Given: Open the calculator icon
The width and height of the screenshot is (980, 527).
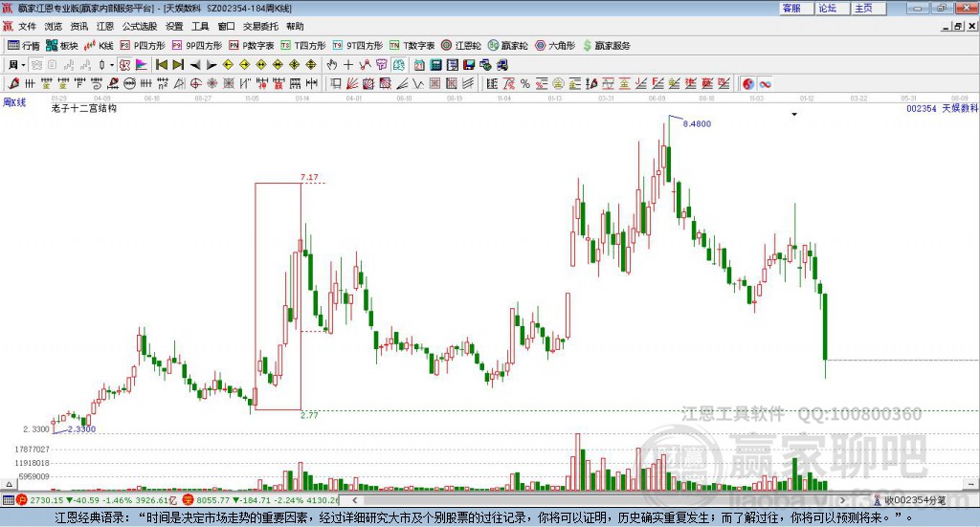Looking at the screenshot, I should click(436, 65).
